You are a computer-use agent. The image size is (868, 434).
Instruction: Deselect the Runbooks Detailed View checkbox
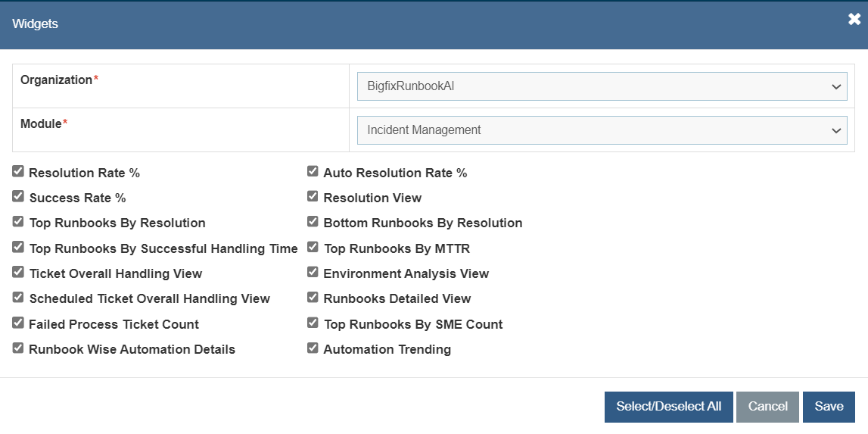(313, 298)
